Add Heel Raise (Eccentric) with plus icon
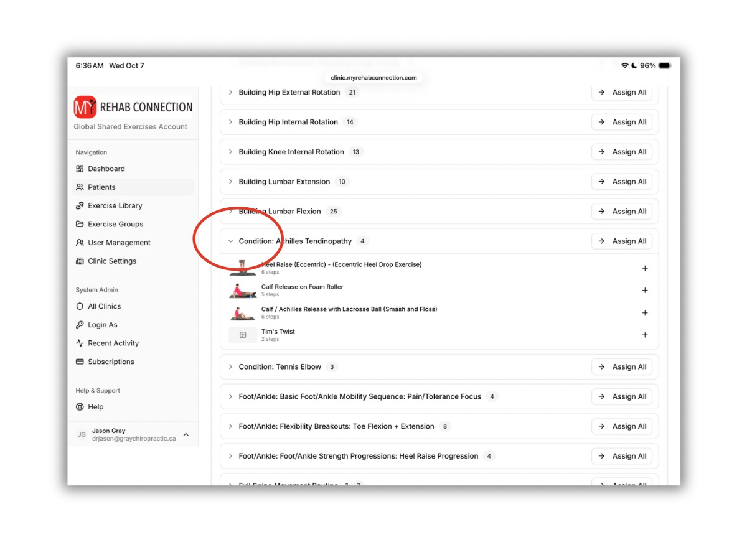This screenshot has width=747, height=560. pos(645,268)
